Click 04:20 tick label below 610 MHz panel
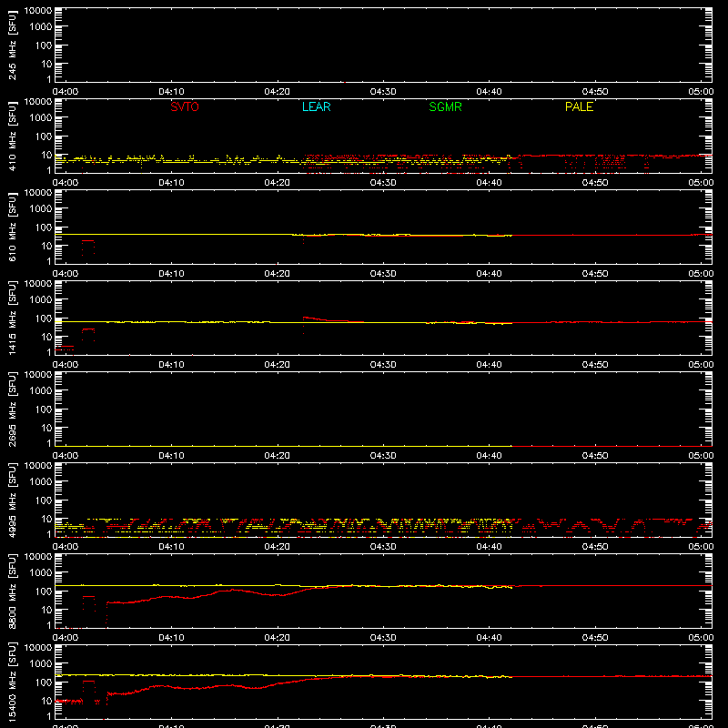 (x=278, y=274)
